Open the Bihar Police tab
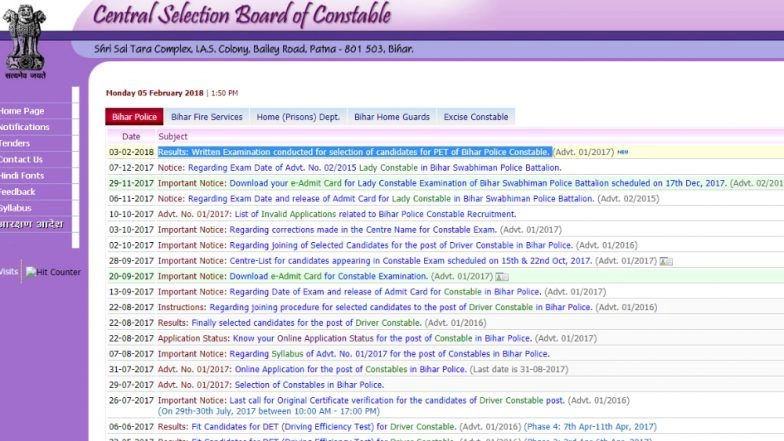Image resolution: width=784 pixels, height=441 pixels. pyautogui.click(x=134, y=116)
